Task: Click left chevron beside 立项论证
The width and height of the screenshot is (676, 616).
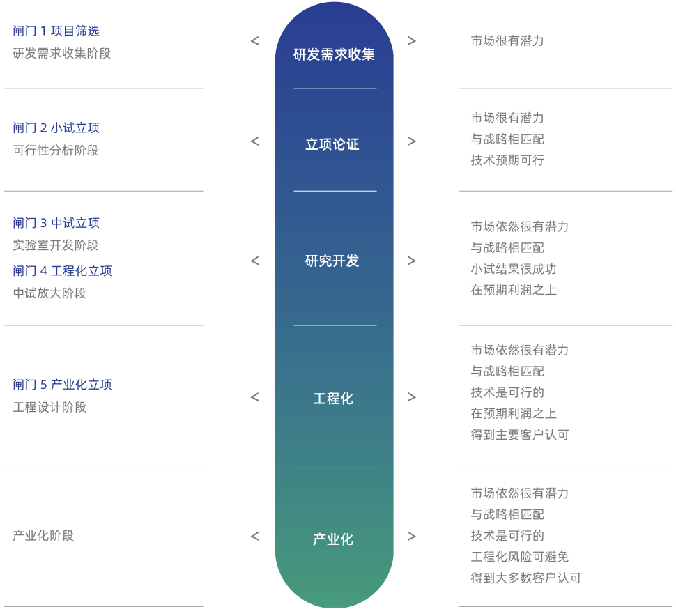Action: [x=255, y=141]
